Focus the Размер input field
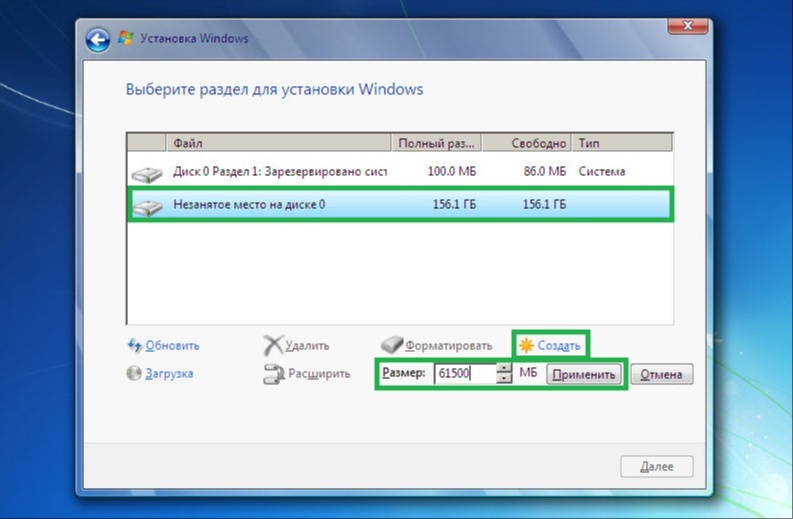793x519 pixels. [465, 373]
